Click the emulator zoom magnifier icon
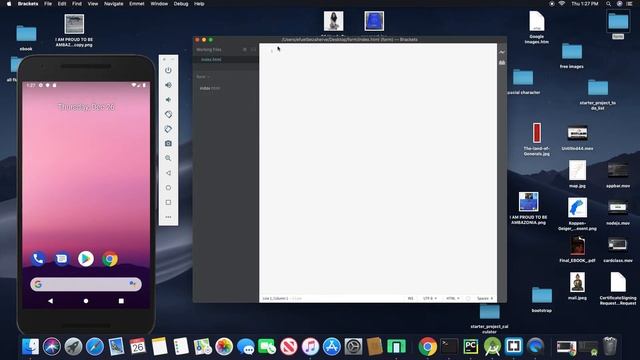This screenshot has width=640, height=360. tap(168, 158)
